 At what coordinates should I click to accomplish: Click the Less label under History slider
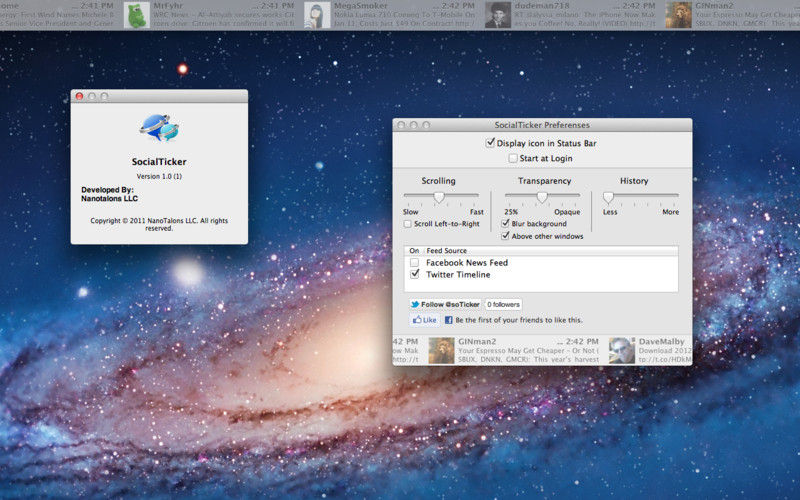610,212
